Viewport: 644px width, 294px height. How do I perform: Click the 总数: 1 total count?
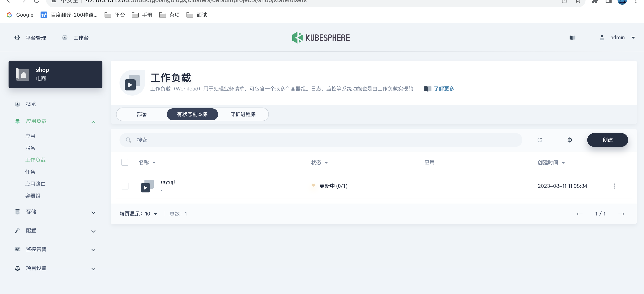[x=178, y=214]
